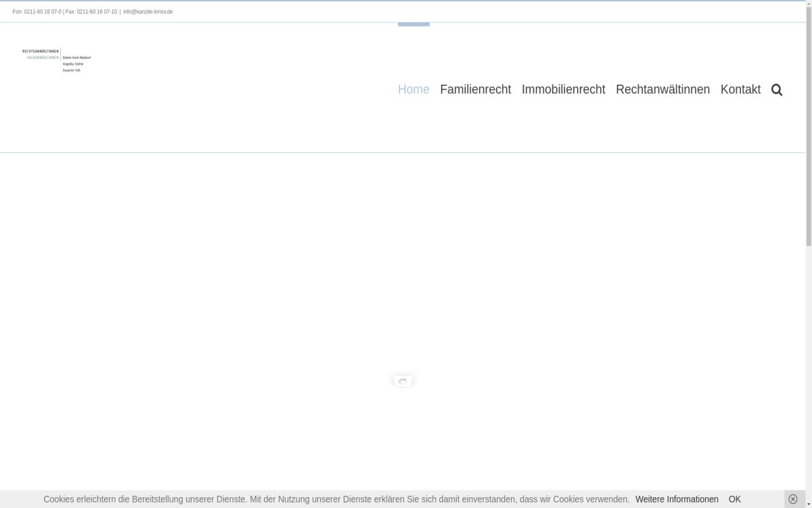
Task: Go to the Home menu item
Action: [x=413, y=89]
